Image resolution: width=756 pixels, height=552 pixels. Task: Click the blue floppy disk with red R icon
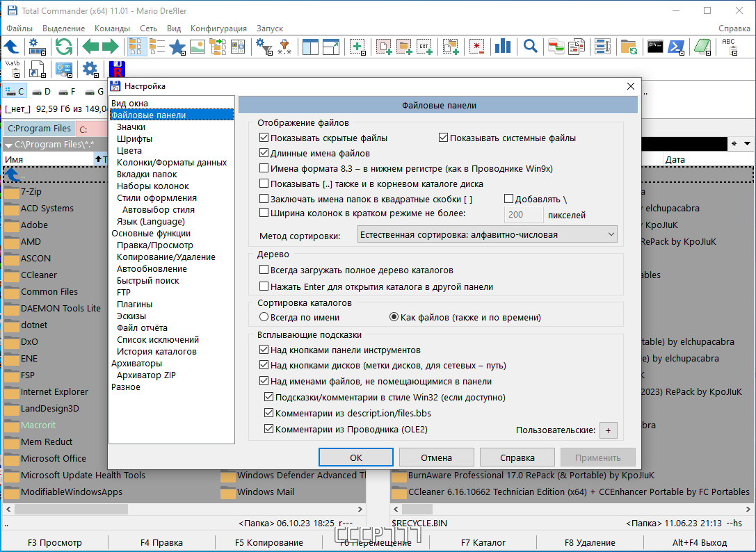117,70
